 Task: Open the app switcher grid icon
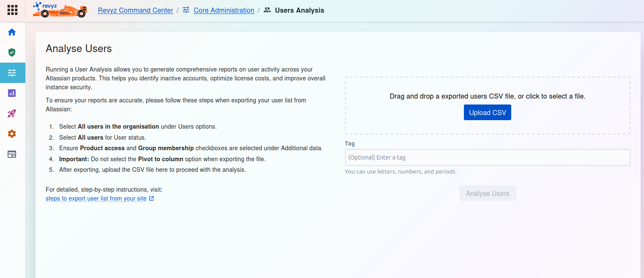coord(13,10)
